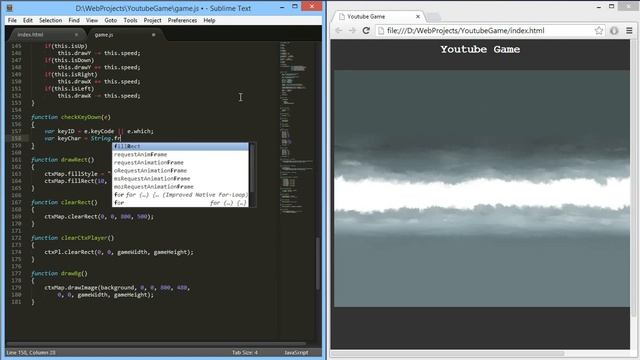Switch to the index.html tab
Image resolution: width=640 pixels, height=360 pixels.
click(x=46, y=35)
